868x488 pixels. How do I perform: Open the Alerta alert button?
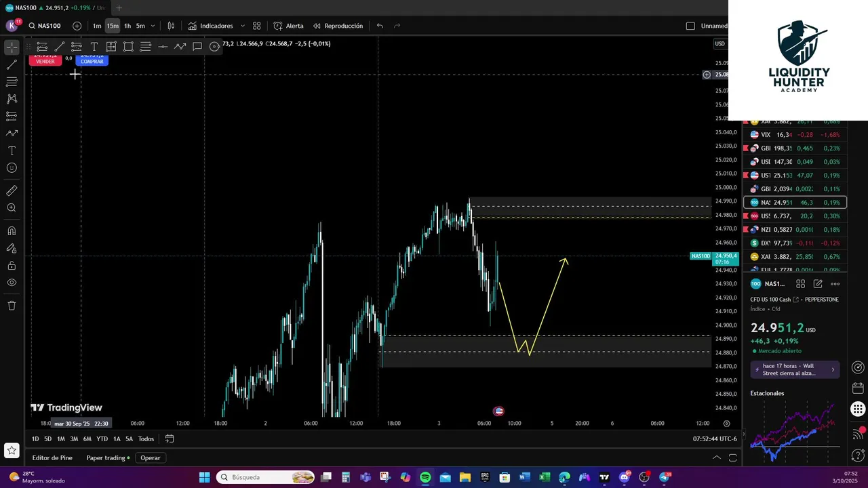click(289, 26)
